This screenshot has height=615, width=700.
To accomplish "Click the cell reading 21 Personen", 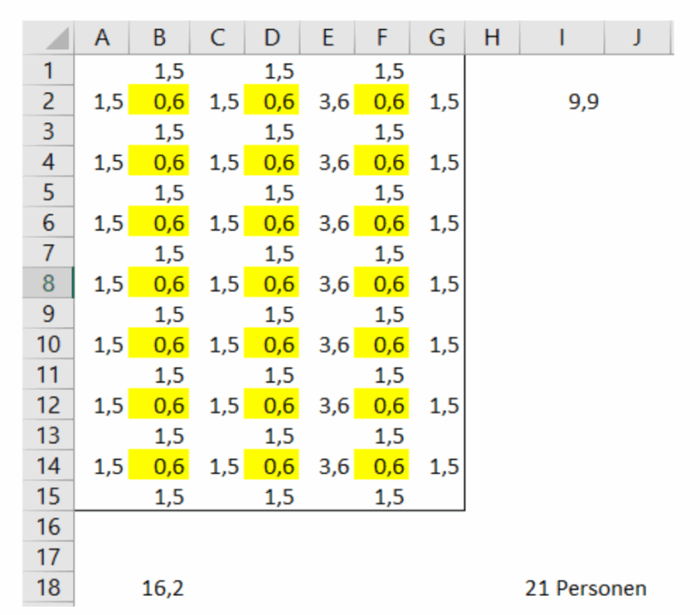I will pyautogui.click(x=585, y=589).
